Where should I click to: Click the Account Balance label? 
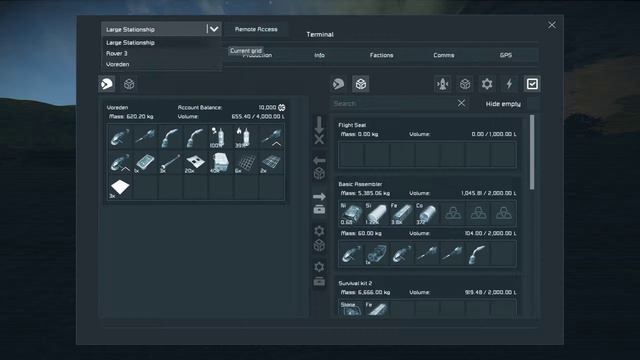click(200, 107)
